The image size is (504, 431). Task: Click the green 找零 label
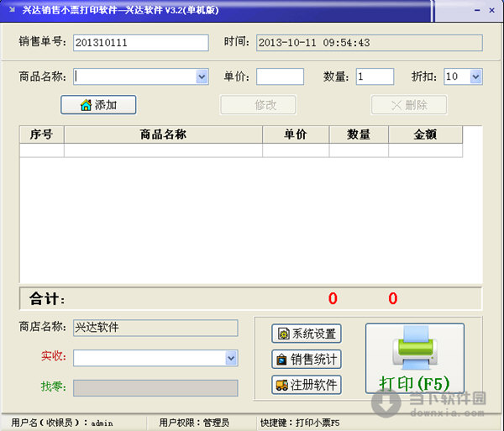coord(54,386)
